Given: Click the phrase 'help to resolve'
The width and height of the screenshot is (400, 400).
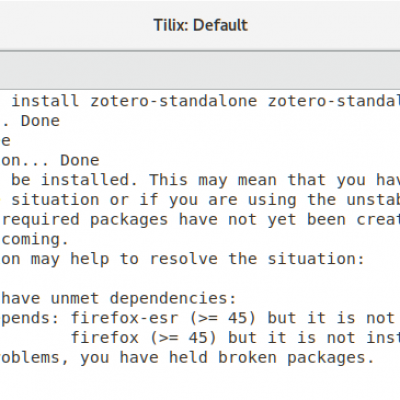Looking at the screenshot, I should click(144, 259).
